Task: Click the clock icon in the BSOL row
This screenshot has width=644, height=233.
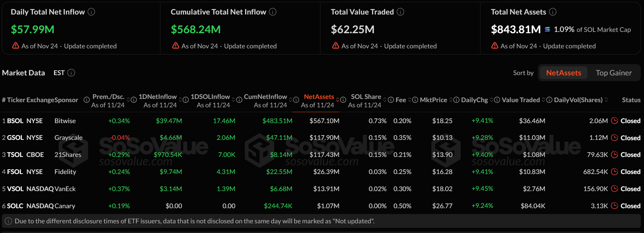Action: pyautogui.click(x=615, y=121)
